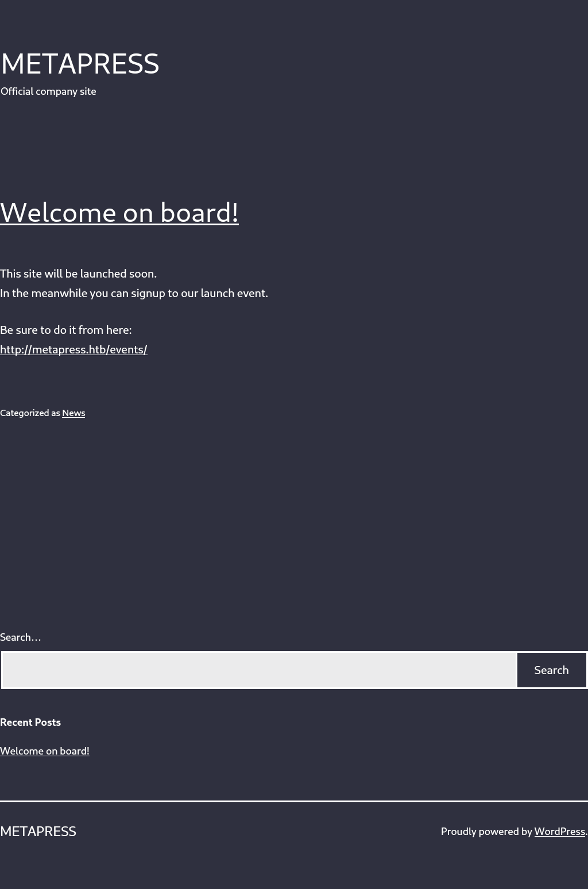This screenshot has width=588, height=889.
Task: Open the News category link
Action: point(73,413)
